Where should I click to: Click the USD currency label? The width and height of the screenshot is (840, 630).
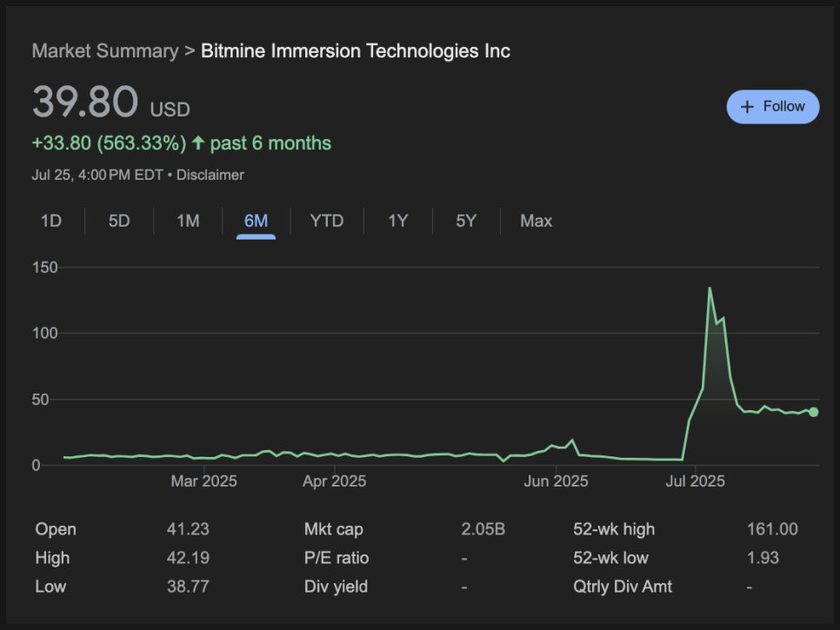coord(170,109)
